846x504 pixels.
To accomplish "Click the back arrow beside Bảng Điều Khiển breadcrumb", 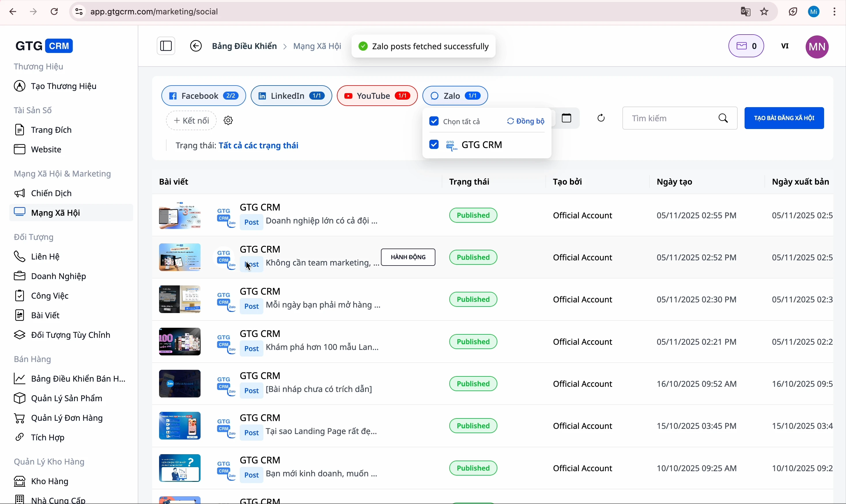I will (196, 46).
